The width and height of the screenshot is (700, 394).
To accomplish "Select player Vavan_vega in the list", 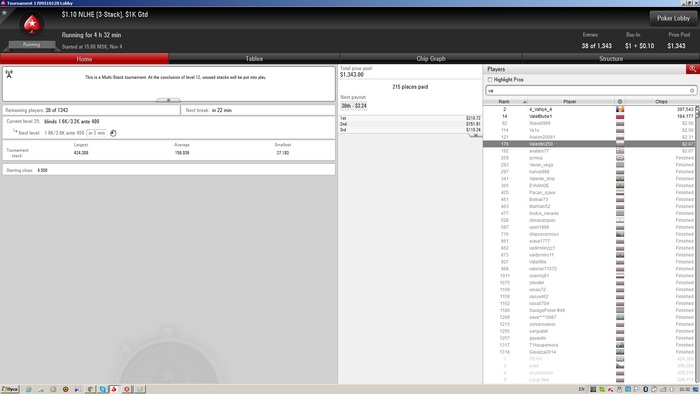I will click(588, 165).
